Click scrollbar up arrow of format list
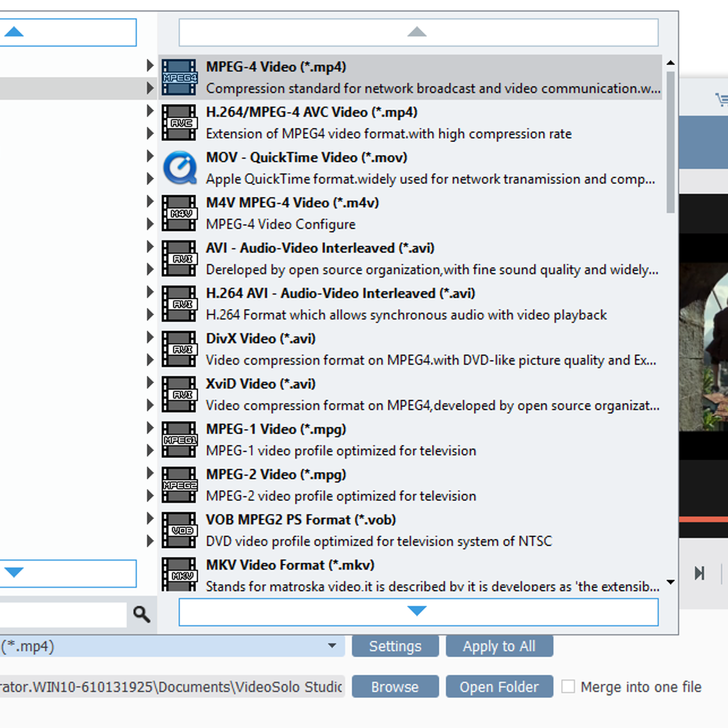Screen dimensions: 728x728 point(670,63)
